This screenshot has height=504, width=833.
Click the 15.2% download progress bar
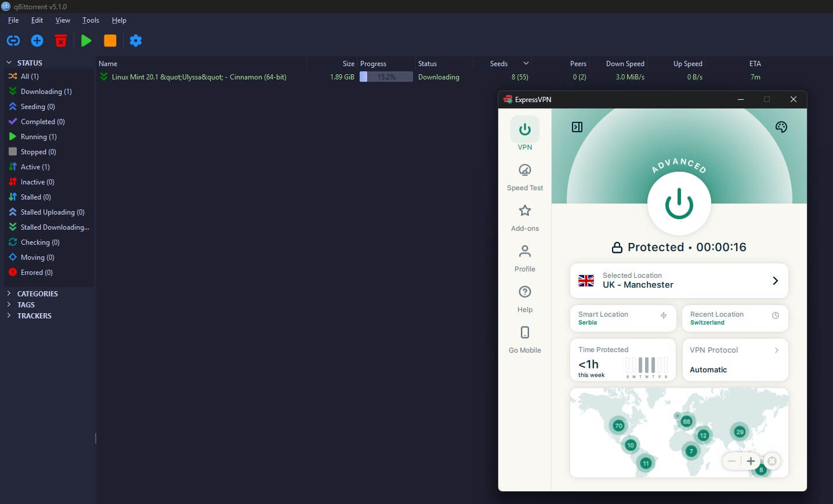(386, 77)
